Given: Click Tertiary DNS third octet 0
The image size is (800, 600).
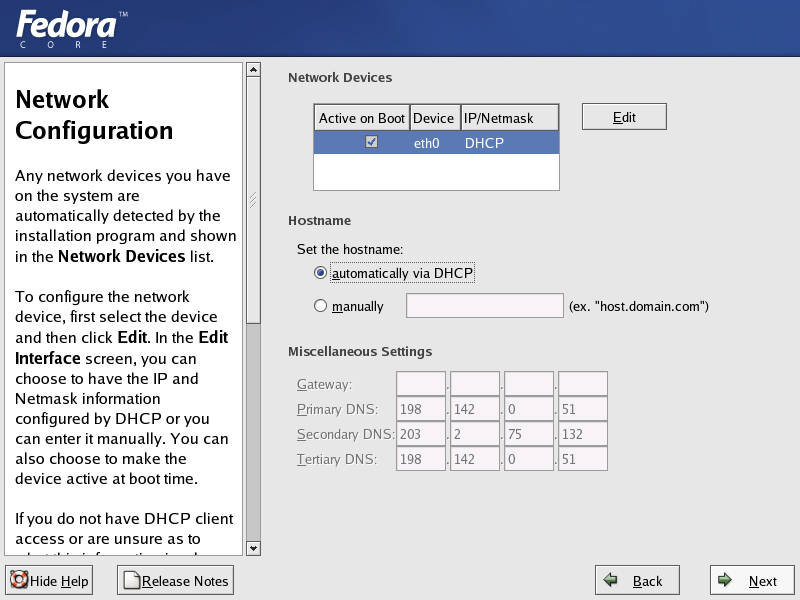Looking at the screenshot, I should (529, 459).
